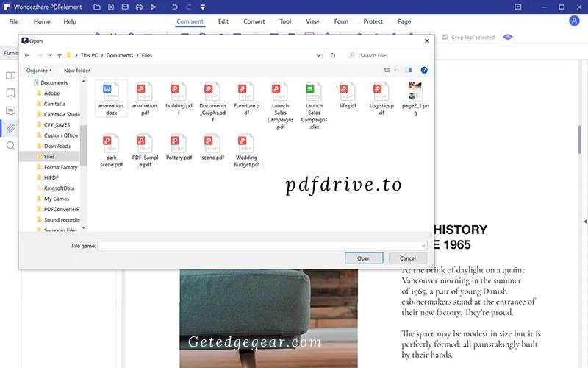The height and width of the screenshot is (368, 588).
Task: Switch to the Convert tab
Action: pos(254,21)
